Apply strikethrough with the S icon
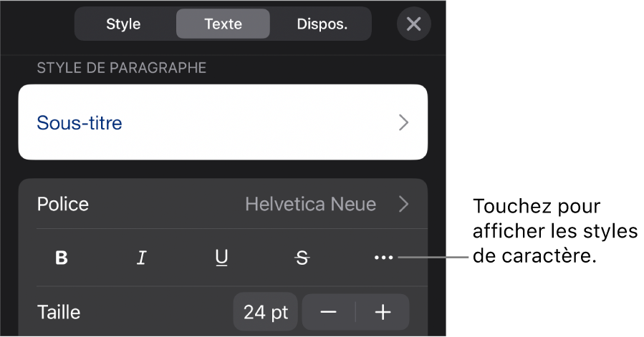644x337 pixels. click(302, 258)
